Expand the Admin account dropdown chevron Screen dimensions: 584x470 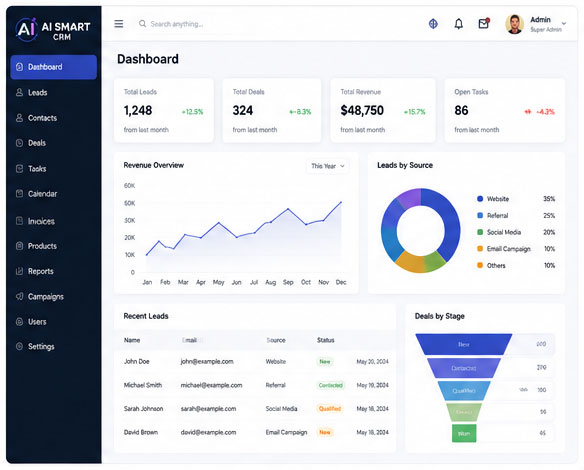pos(564,23)
